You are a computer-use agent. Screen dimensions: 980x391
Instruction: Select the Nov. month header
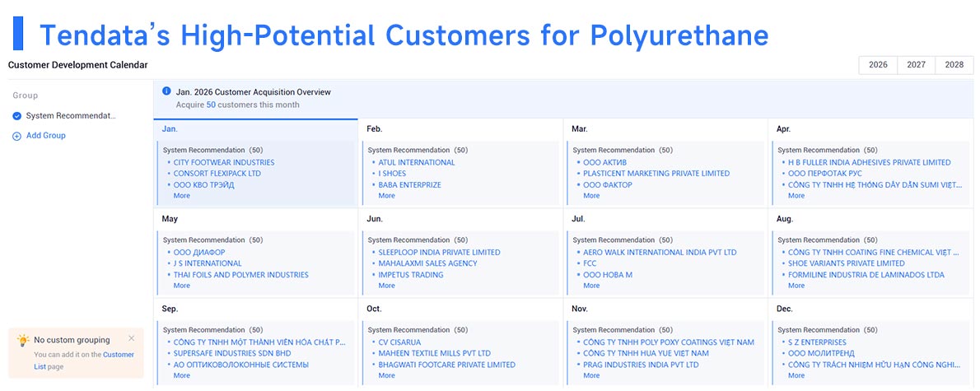click(x=580, y=310)
